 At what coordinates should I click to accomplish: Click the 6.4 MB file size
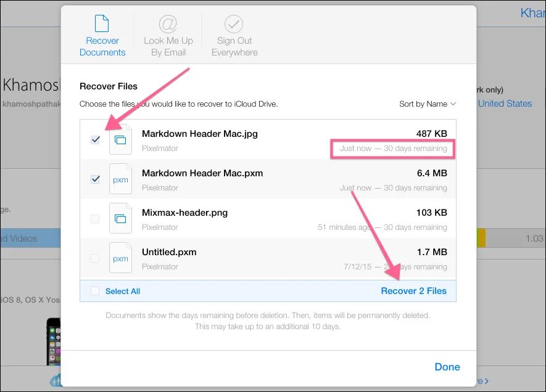432,173
